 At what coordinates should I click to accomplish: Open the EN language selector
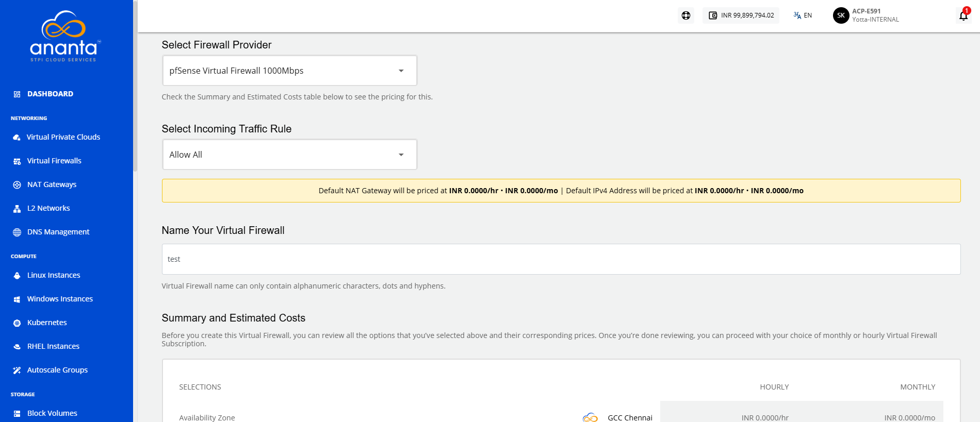808,15
